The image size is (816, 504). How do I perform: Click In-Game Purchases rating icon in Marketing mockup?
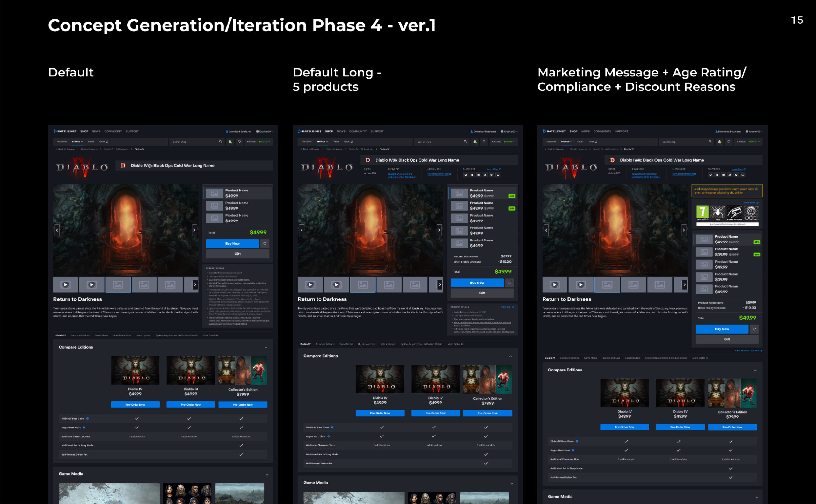tap(734, 213)
